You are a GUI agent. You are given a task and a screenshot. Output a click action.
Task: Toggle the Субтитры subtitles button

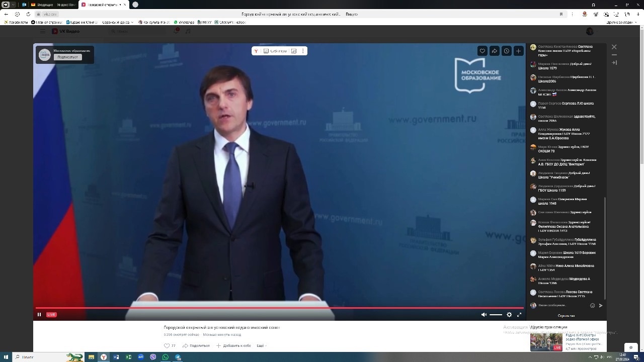click(275, 51)
